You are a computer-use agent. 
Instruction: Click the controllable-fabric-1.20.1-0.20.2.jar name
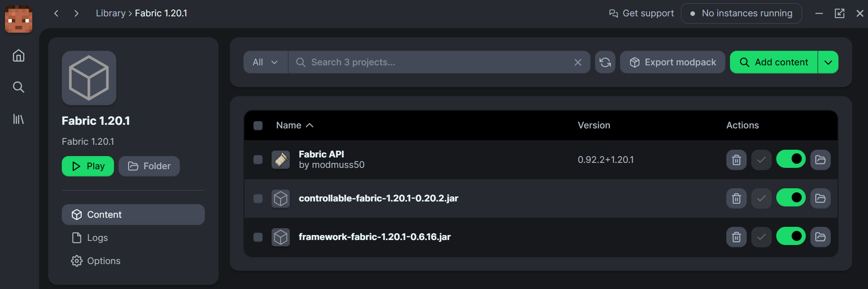point(378,198)
